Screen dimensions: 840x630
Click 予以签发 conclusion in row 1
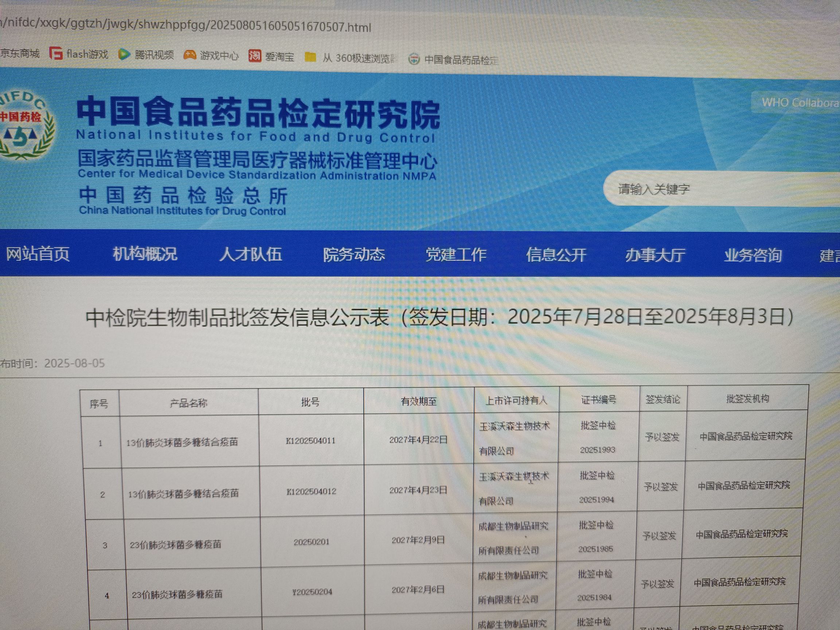tap(662, 437)
